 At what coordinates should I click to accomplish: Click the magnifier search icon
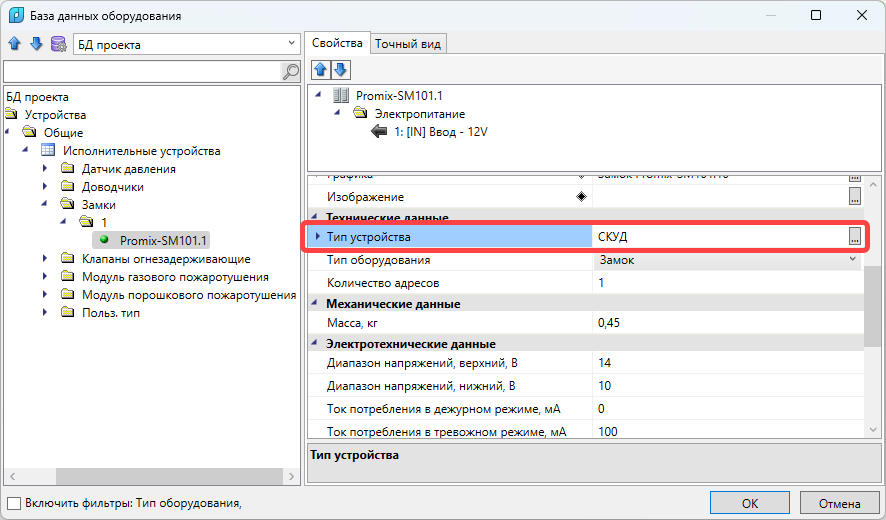(x=290, y=71)
